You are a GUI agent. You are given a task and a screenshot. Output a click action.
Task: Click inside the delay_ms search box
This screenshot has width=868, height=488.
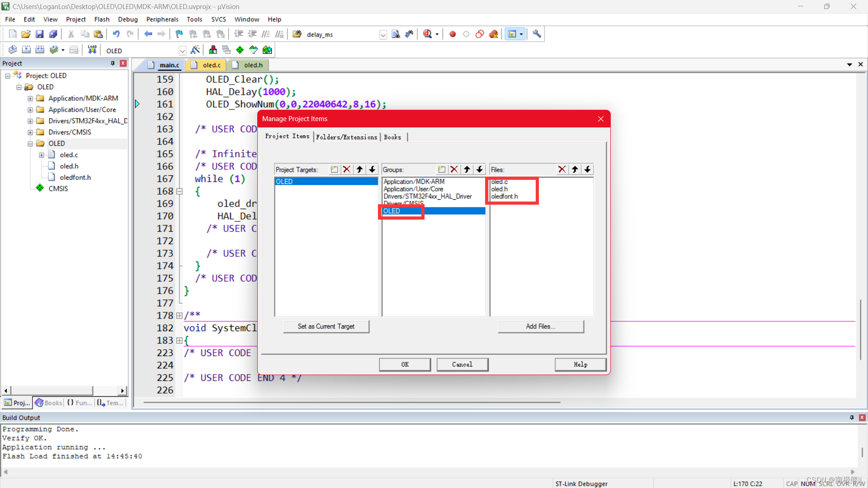coord(339,34)
